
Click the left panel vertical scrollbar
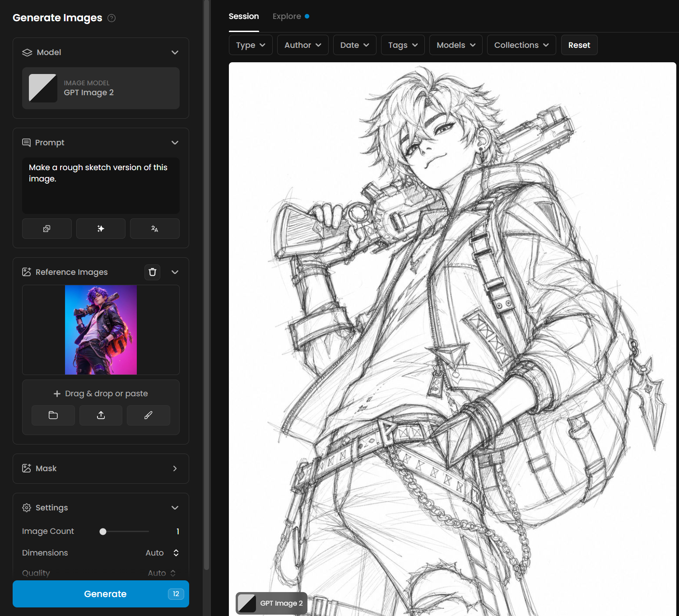click(x=207, y=284)
